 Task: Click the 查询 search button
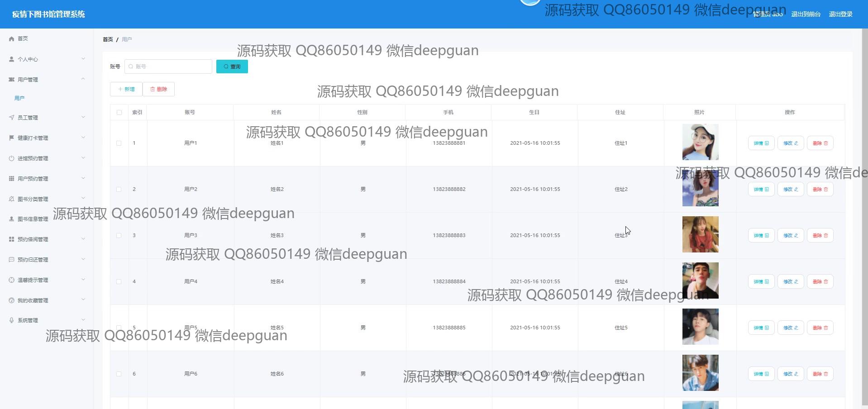[x=232, y=67]
